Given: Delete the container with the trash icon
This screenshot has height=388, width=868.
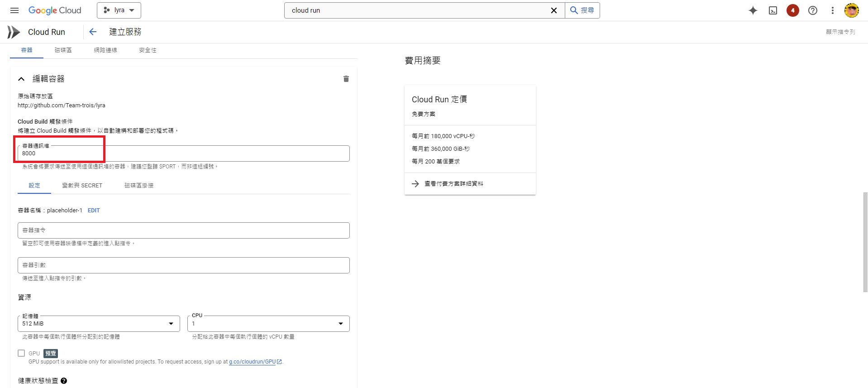Looking at the screenshot, I should (x=346, y=79).
